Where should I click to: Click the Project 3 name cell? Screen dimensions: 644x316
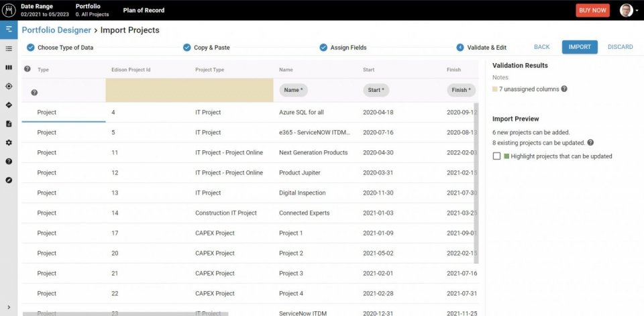(x=290, y=273)
